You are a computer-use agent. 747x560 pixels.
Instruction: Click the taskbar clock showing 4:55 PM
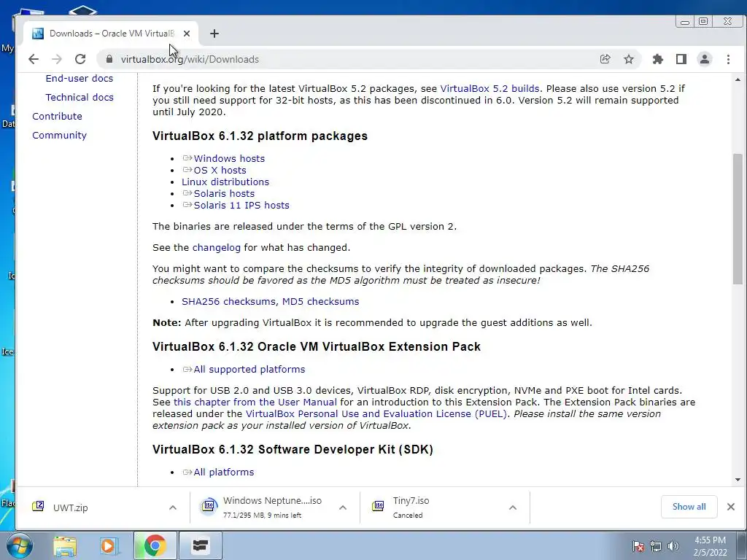coord(710,546)
